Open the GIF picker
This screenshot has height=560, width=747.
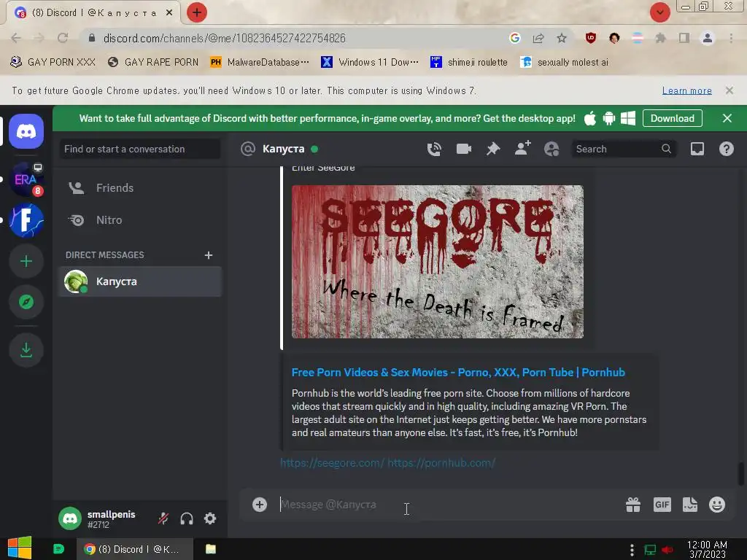point(662,505)
